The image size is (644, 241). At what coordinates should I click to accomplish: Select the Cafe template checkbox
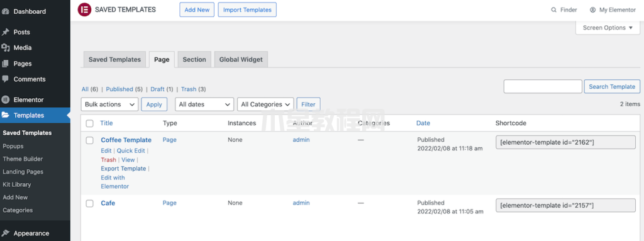[89, 204]
